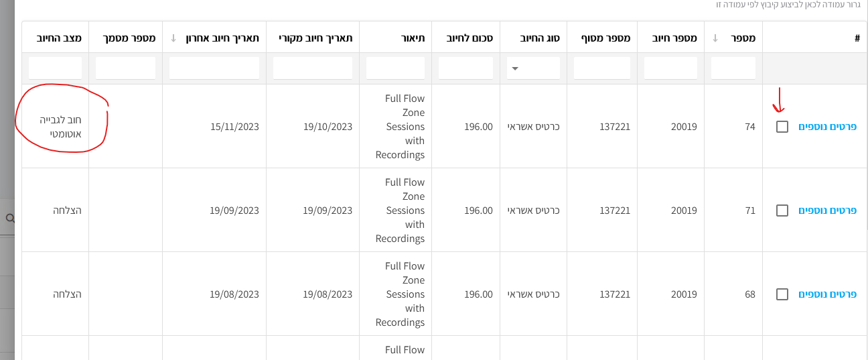Click the חוב לגבייה אוטומטי status cell

tap(60, 127)
